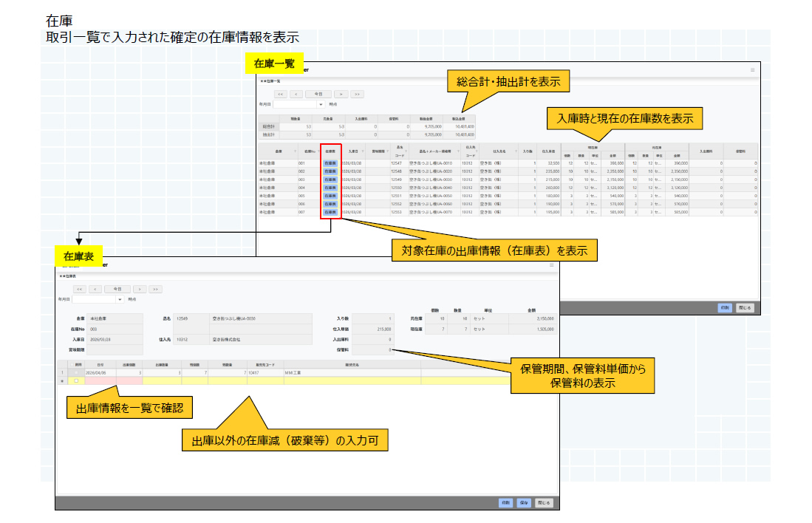Open 在庫表 for stock No 007
This screenshot has height=523, width=812.
(330, 212)
